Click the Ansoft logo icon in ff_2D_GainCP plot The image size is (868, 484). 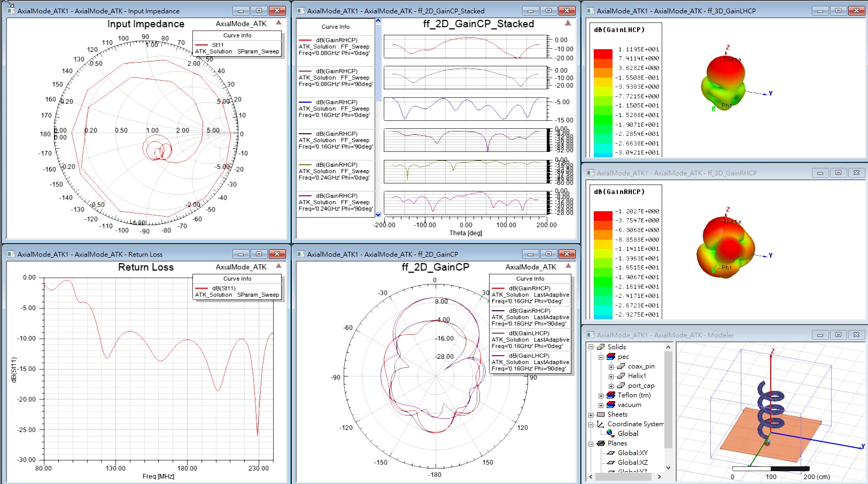568,266
